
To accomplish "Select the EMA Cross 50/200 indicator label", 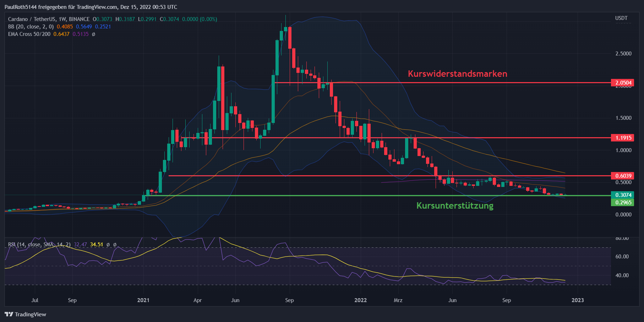I will pyautogui.click(x=29, y=34).
